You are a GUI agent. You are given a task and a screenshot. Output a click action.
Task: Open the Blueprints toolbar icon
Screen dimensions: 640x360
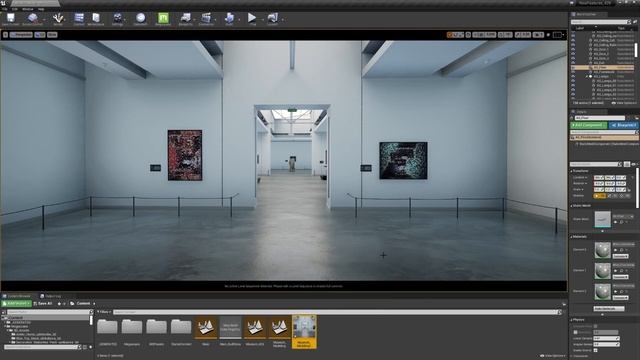pyautogui.click(x=186, y=18)
